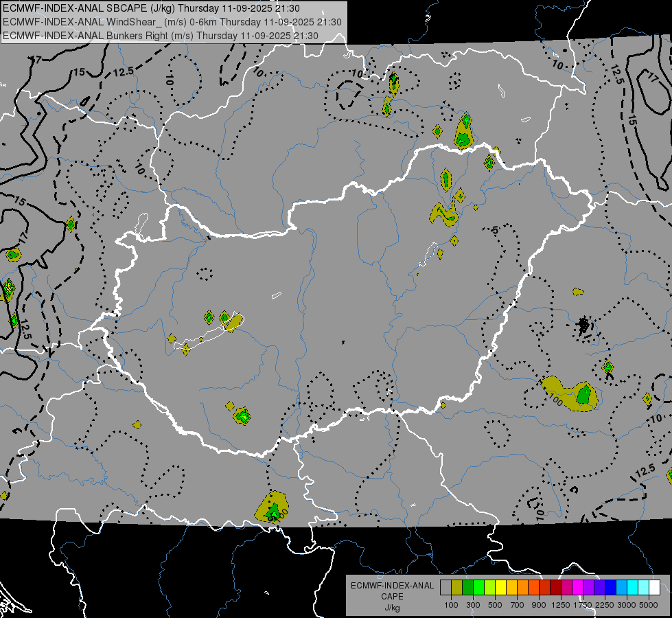The width and height of the screenshot is (672, 618).
Task: Click the SBCAPE title line in the header
Action: coord(151,8)
